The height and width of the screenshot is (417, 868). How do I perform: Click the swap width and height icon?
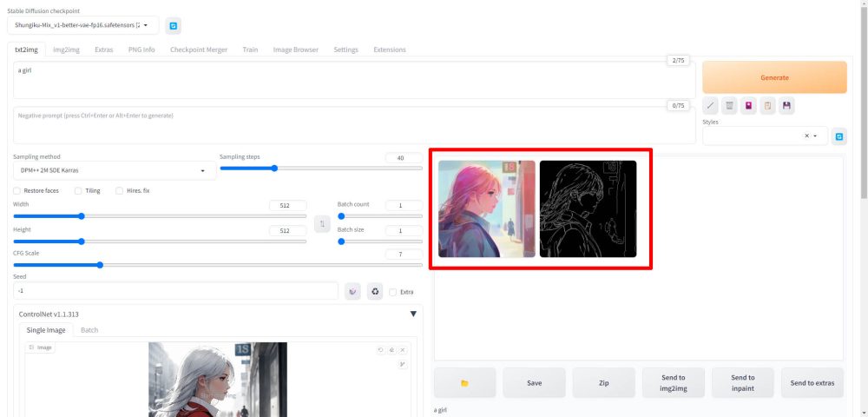(322, 224)
